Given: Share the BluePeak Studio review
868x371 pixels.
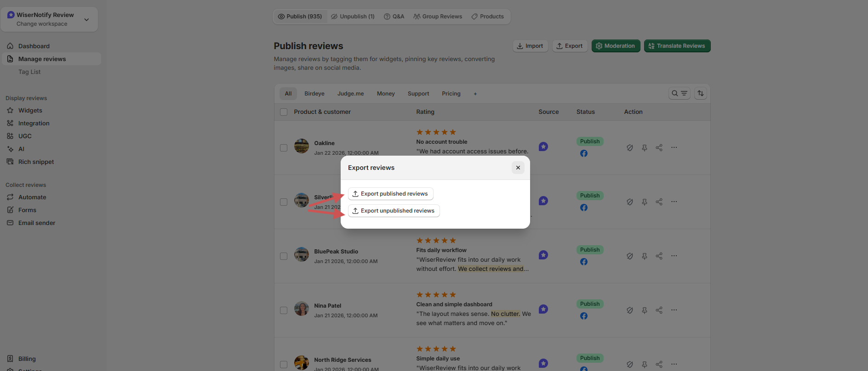Looking at the screenshot, I should 659,256.
